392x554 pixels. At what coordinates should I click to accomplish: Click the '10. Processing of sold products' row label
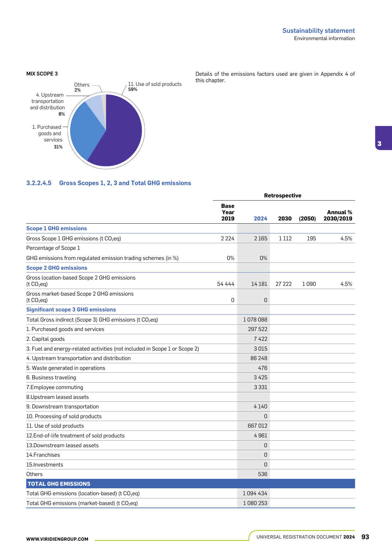coord(64,416)
